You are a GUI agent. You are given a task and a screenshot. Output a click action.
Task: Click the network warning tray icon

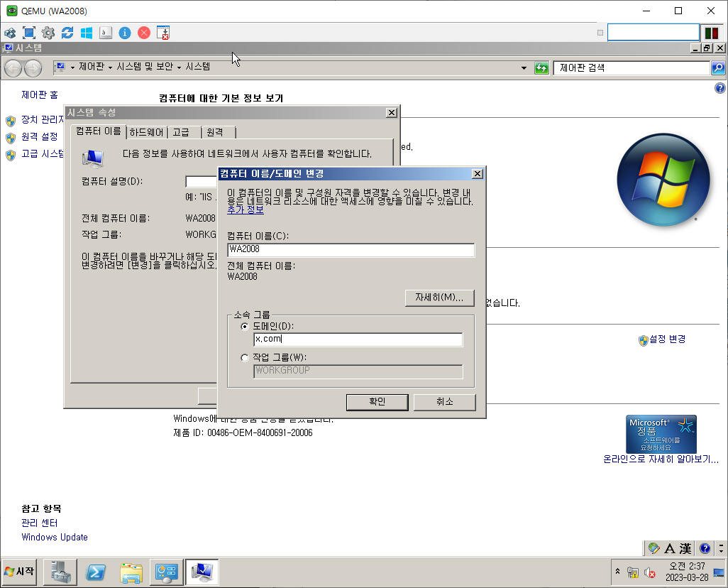click(632, 572)
